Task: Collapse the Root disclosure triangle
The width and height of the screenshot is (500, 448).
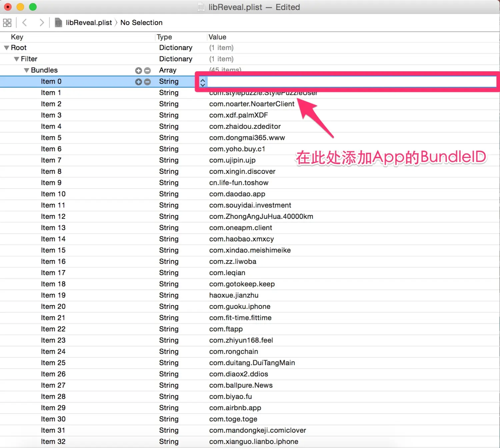Action: [x=6, y=48]
